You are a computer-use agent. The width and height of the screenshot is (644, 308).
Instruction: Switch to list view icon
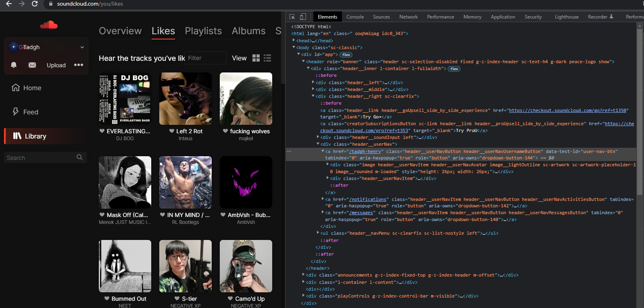point(267,58)
